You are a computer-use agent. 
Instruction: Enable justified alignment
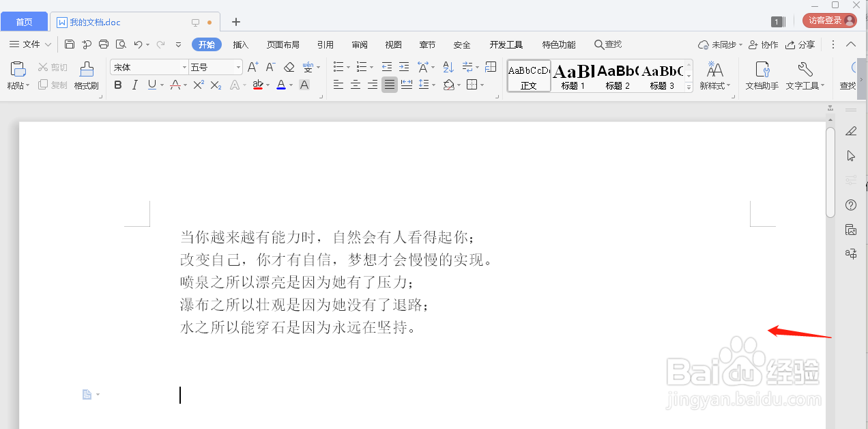[390, 85]
